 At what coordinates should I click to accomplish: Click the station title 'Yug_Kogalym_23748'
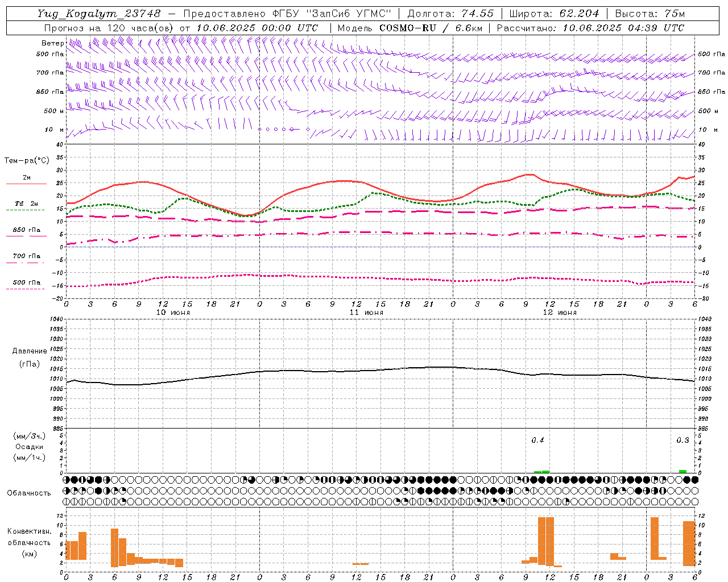pos(99,13)
